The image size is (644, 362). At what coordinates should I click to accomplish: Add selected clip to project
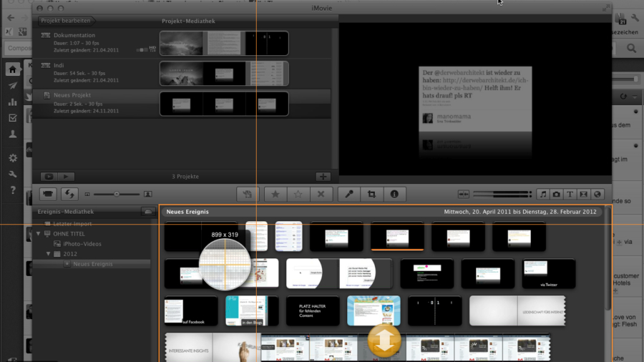248,194
